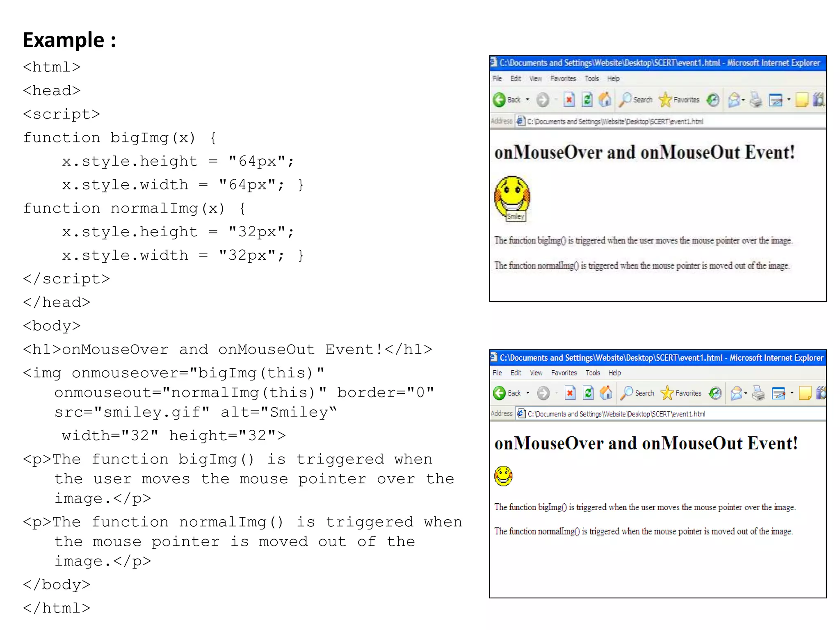Click Stop icon in upper Internet Explorer window
The image size is (840, 630).
(x=569, y=100)
